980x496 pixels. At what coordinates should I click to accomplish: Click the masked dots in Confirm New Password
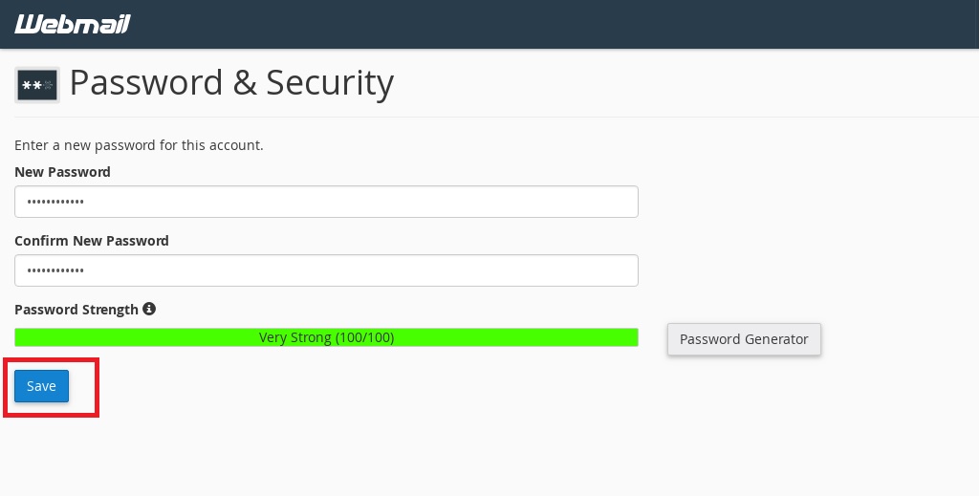[x=55, y=270]
